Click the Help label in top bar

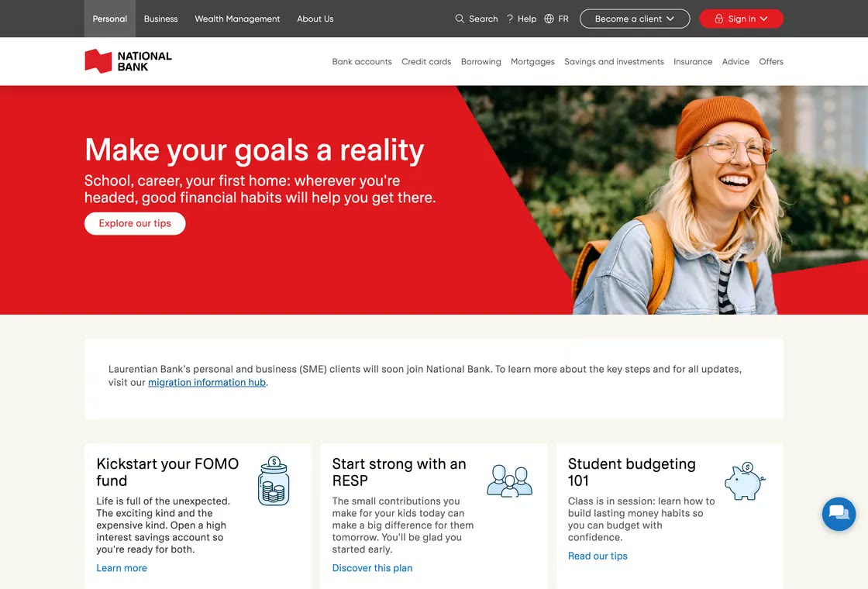pos(527,19)
